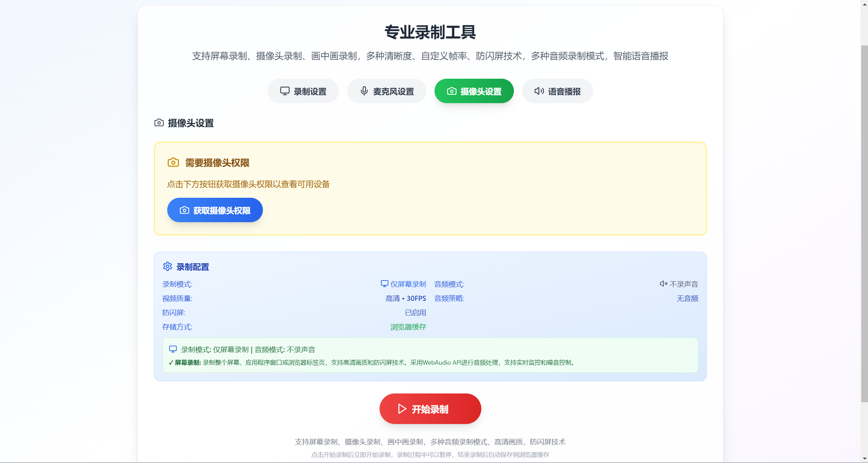Viewport: 868px width, 463px height.
Task: Click the vertical page scrollbar thumb
Action: 864,224
